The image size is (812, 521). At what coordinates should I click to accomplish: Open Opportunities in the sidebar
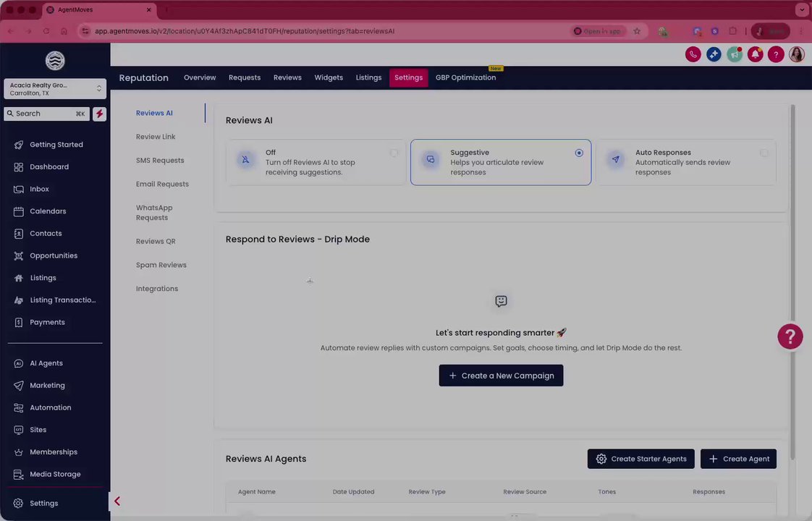click(55, 256)
